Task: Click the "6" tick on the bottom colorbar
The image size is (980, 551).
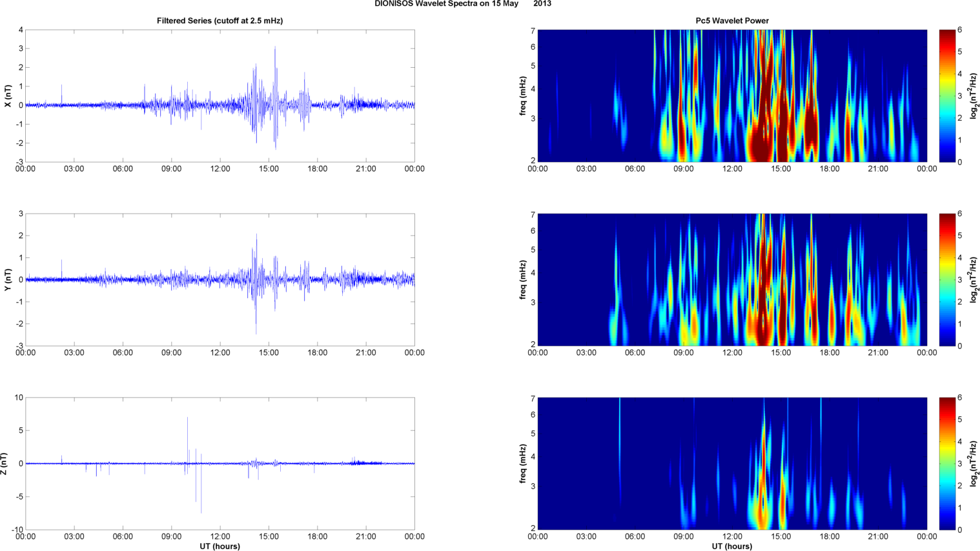Action: (x=960, y=398)
